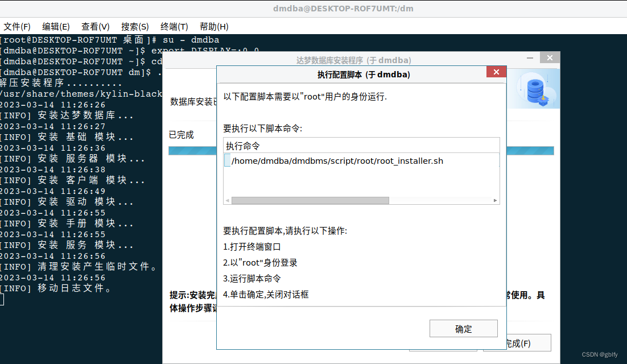Viewport: 627px width, 364px height.
Task: Click the terminal line 安装 服务 模块
Action: pyautogui.click(x=67, y=245)
